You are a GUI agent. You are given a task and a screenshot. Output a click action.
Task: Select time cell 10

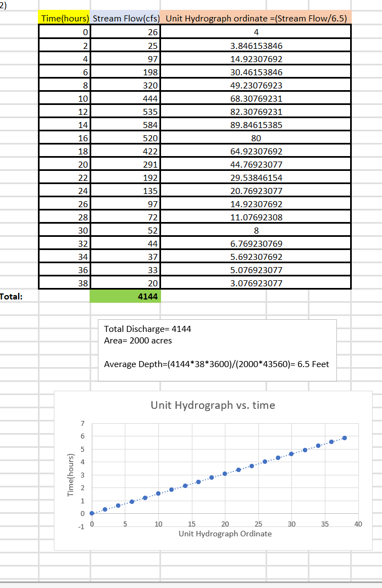[64, 98]
